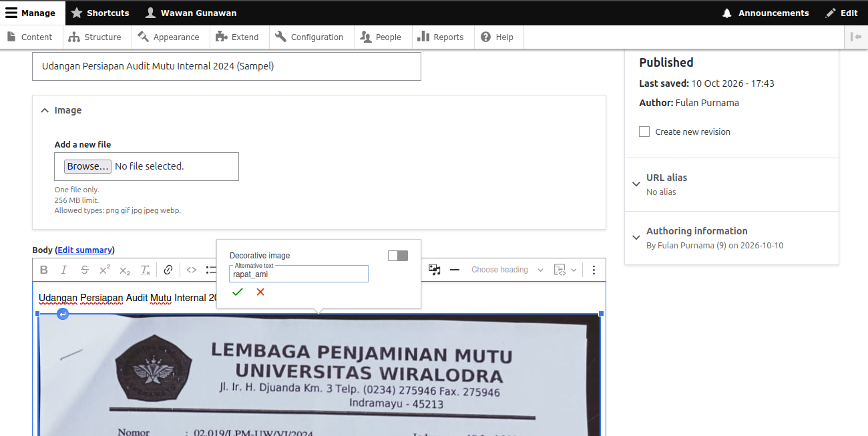The height and width of the screenshot is (436, 868).
Task: Click the Edit button in top bar
Action: [x=842, y=13]
